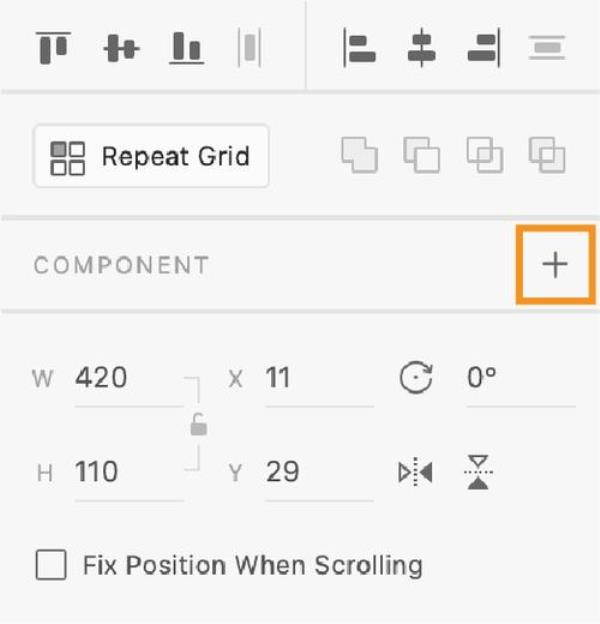
Task: Align selected objects to right edge
Action: tap(484, 48)
